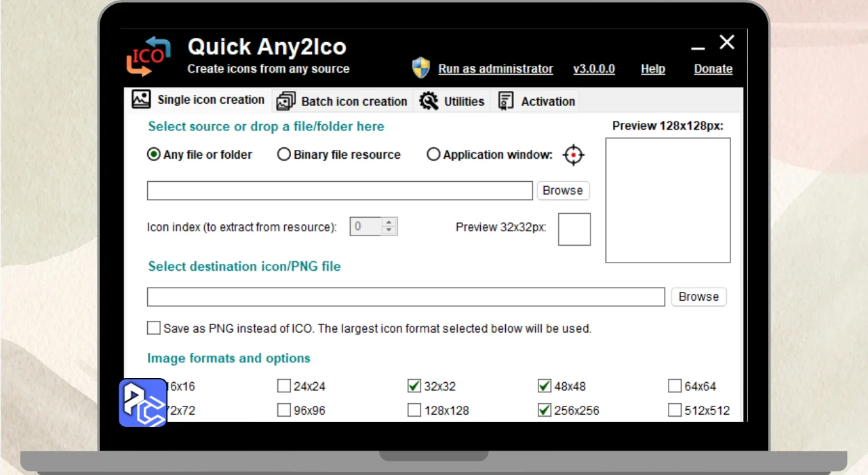Click the Batch icon creation tab icon
The image size is (868, 475).
(285, 101)
